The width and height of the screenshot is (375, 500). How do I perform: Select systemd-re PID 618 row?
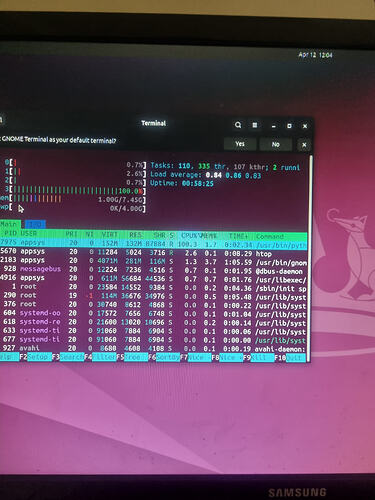[x=153, y=322]
